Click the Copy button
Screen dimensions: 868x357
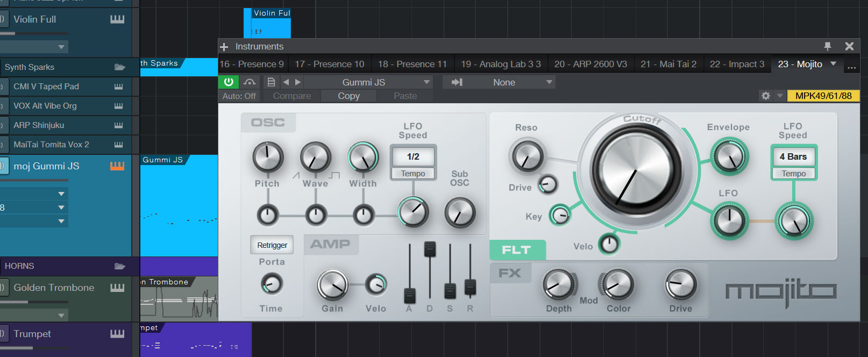(x=348, y=96)
